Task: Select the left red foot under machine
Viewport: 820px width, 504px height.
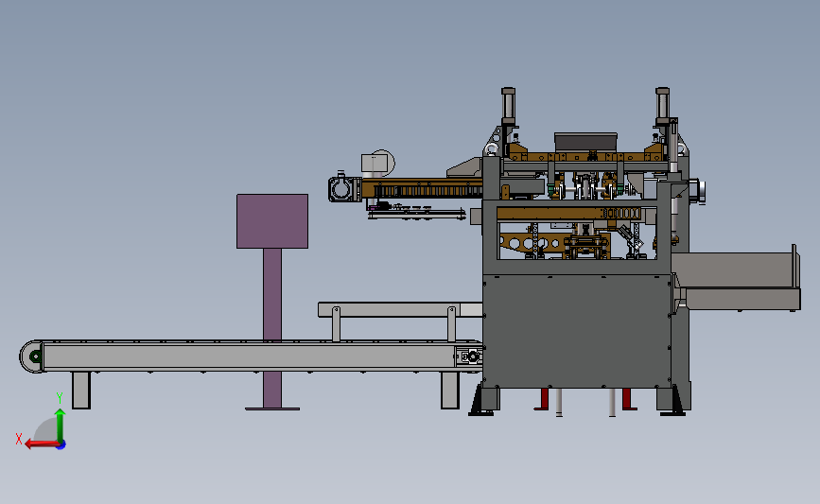Action: point(543,399)
